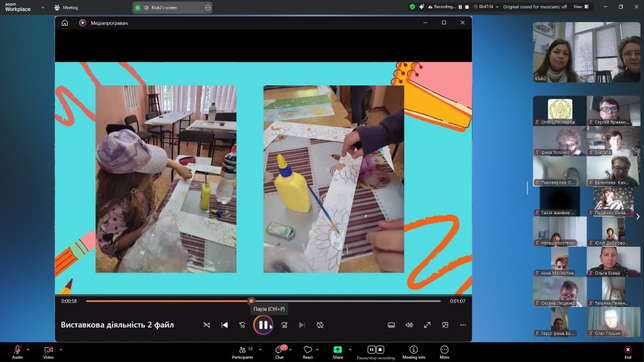Open the Chat panel
644x362 pixels.
[x=279, y=350]
